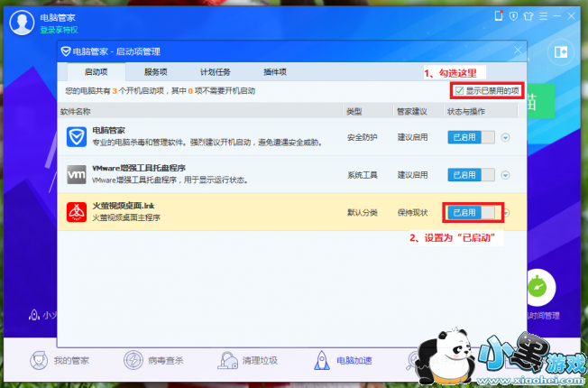Screen dimensions: 588x388
Task: Click the dialog title shield logo
Action: [66, 51]
